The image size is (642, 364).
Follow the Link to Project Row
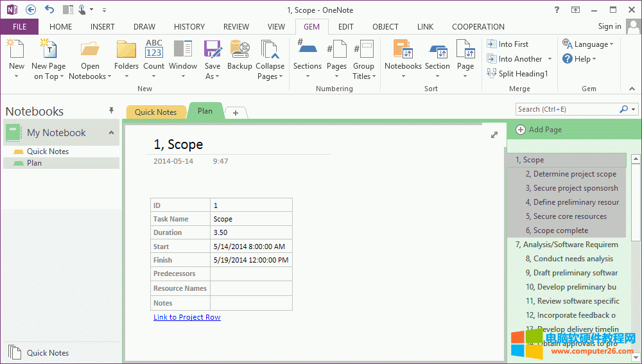[187, 317]
